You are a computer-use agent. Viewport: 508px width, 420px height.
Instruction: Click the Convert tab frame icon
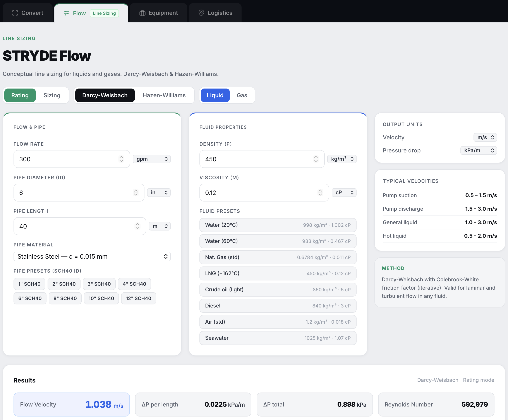tap(15, 13)
